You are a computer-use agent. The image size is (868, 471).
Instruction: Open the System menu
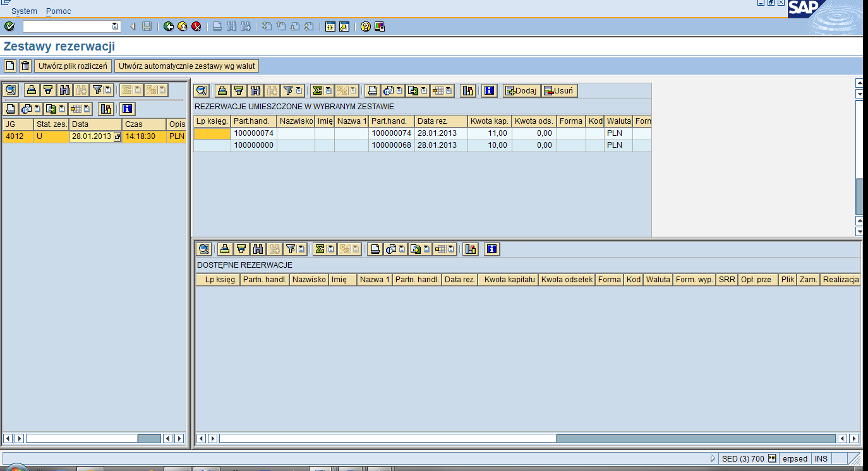[x=24, y=11]
